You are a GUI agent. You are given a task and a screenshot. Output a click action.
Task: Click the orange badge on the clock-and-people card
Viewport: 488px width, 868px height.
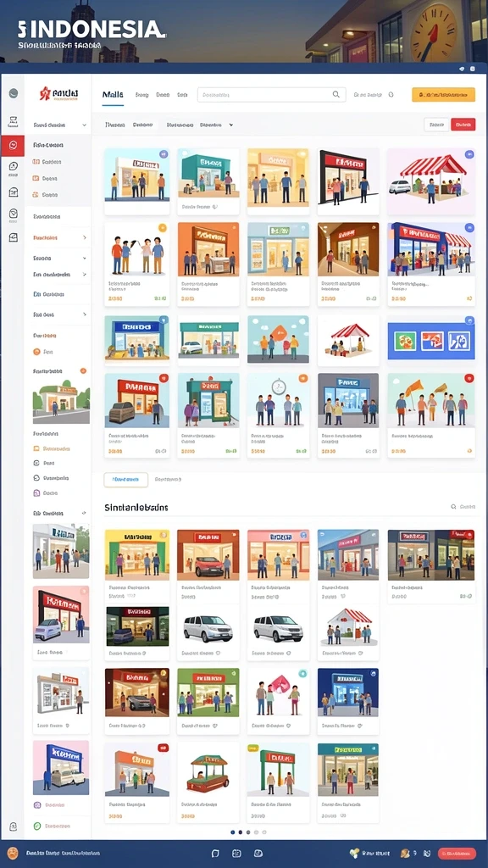coord(302,379)
